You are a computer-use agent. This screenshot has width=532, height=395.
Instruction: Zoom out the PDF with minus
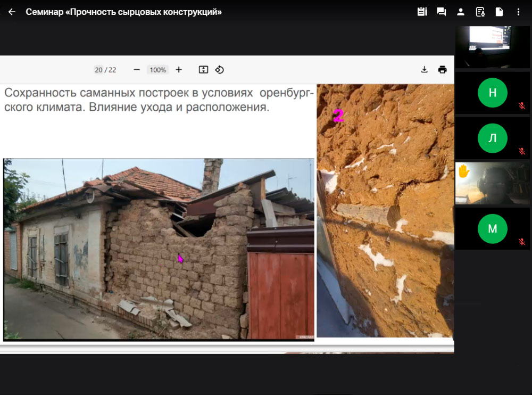[137, 70]
